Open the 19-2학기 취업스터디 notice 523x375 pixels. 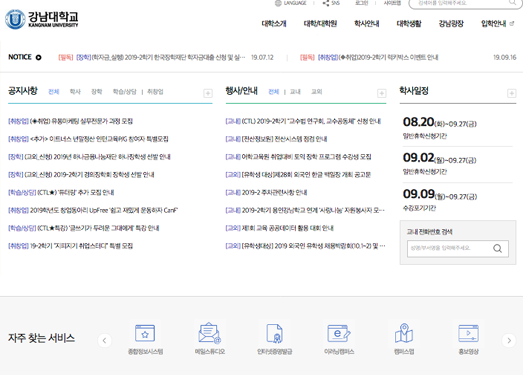(x=70, y=246)
